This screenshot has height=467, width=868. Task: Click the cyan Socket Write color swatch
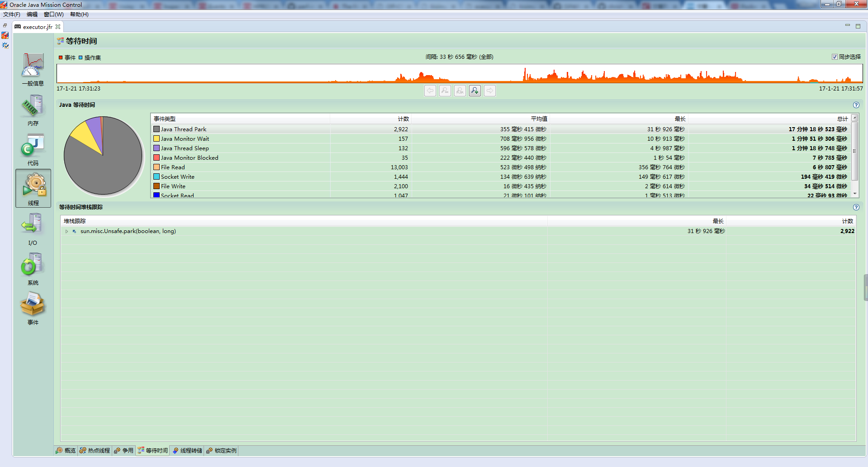pyautogui.click(x=157, y=177)
